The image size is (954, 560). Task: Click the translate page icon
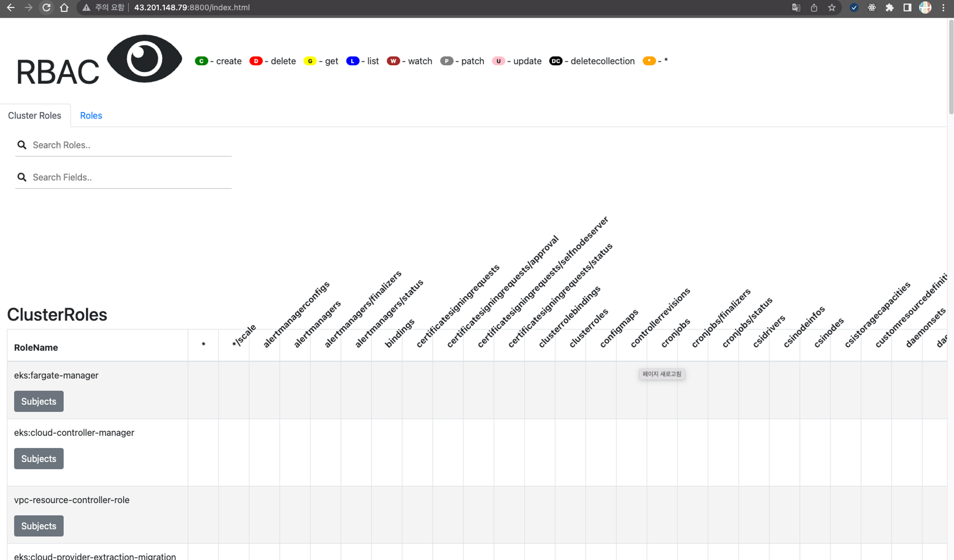pos(796,8)
